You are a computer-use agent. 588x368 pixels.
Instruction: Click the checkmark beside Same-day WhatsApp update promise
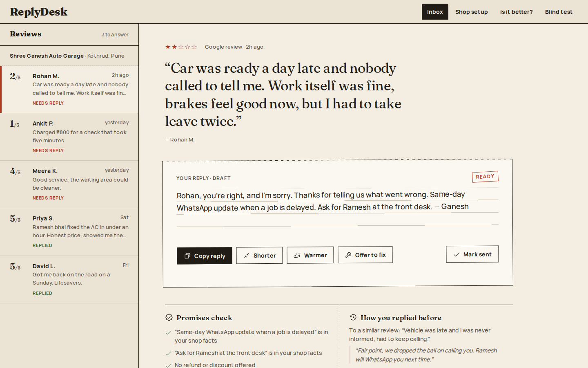tap(168, 332)
